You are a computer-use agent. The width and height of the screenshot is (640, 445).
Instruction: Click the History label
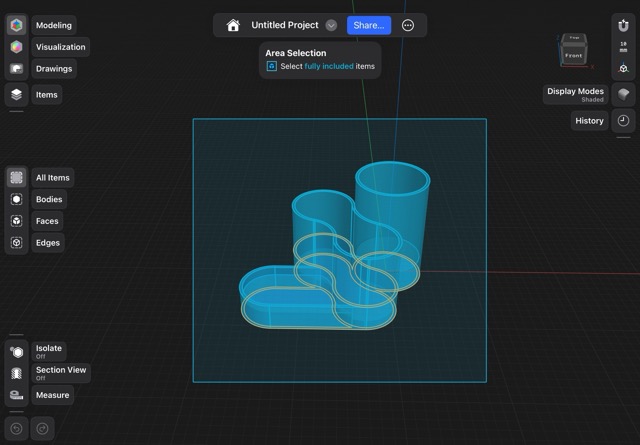pyautogui.click(x=589, y=120)
